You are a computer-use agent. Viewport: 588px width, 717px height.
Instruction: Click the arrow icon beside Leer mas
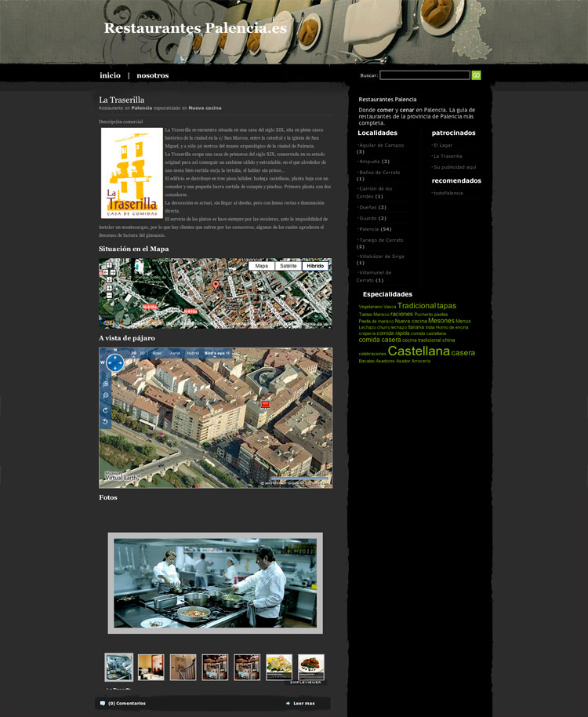coord(288,704)
